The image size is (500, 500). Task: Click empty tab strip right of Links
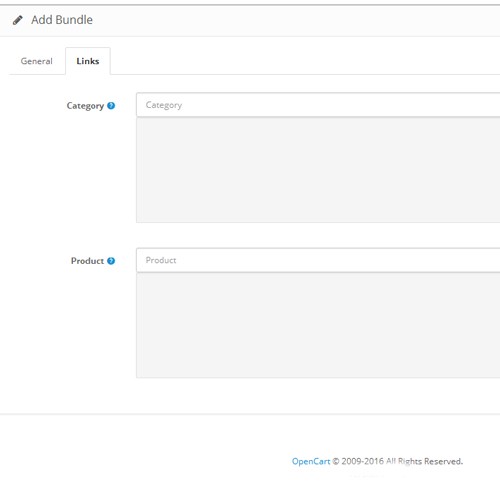pyautogui.click(x=305, y=61)
